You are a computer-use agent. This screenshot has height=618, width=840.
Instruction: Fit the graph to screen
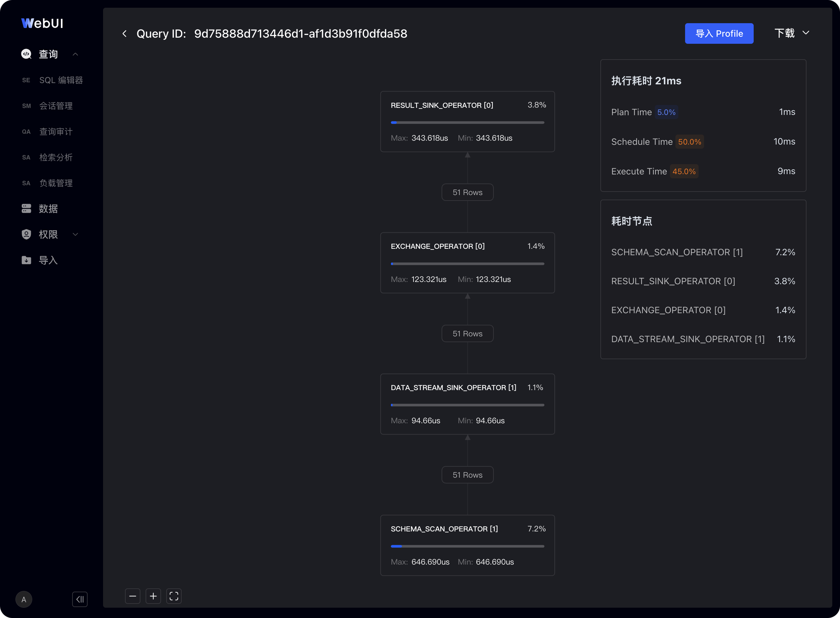click(174, 596)
